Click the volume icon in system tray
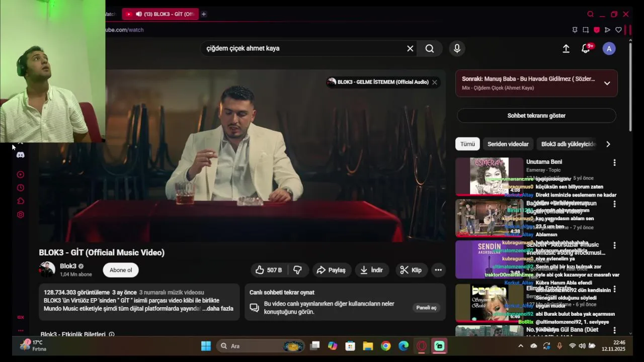The height and width of the screenshot is (362, 644). pyautogui.click(x=582, y=346)
